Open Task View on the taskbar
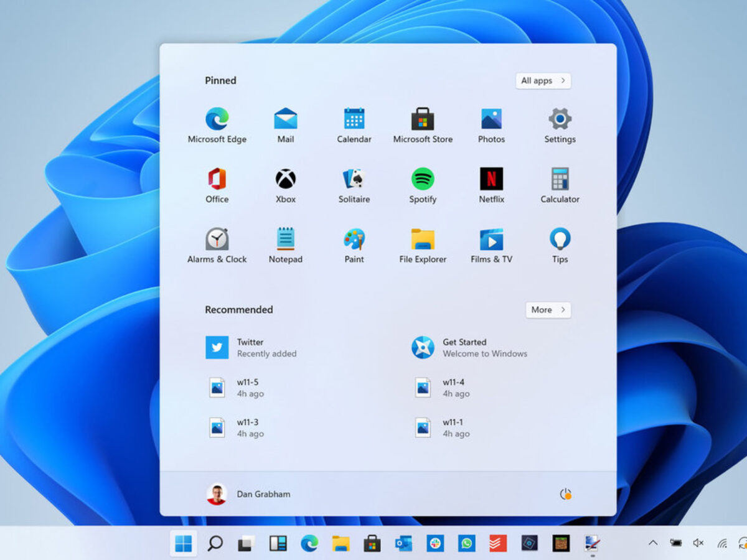 pos(247,543)
